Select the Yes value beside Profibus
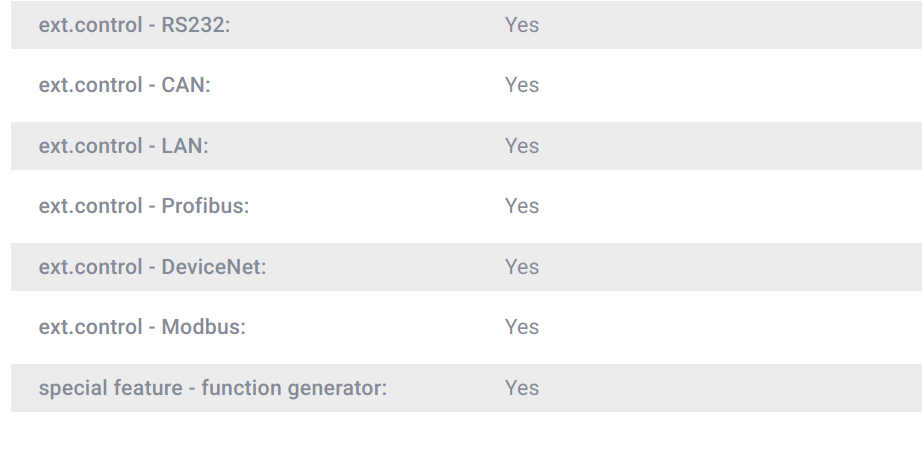The height and width of the screenshot is (450, 922). [522, 206]
